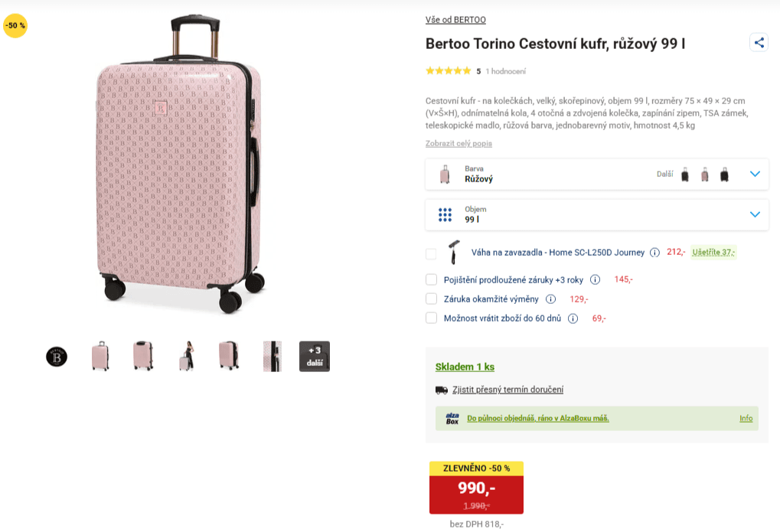Image resolution: width=780 pixels, height=532 pixels.
Task: Select the black suitcase color variant
Action: (685, 175)
